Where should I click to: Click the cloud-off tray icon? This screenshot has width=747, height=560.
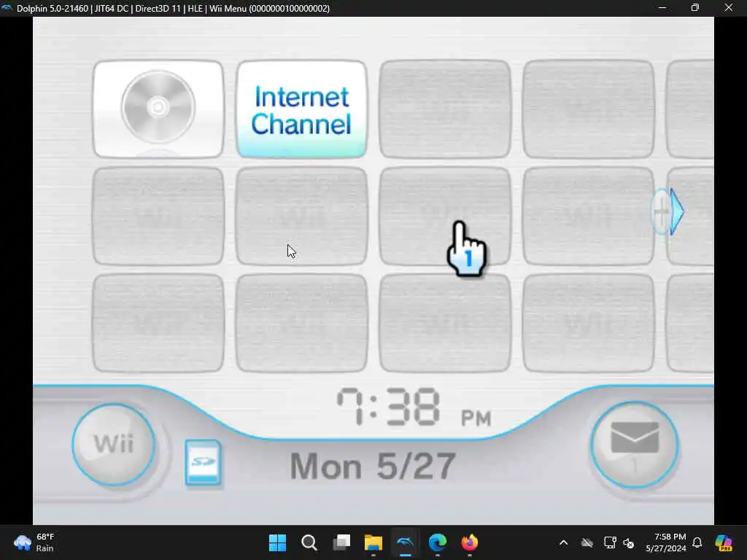click(x=587, y=542)
